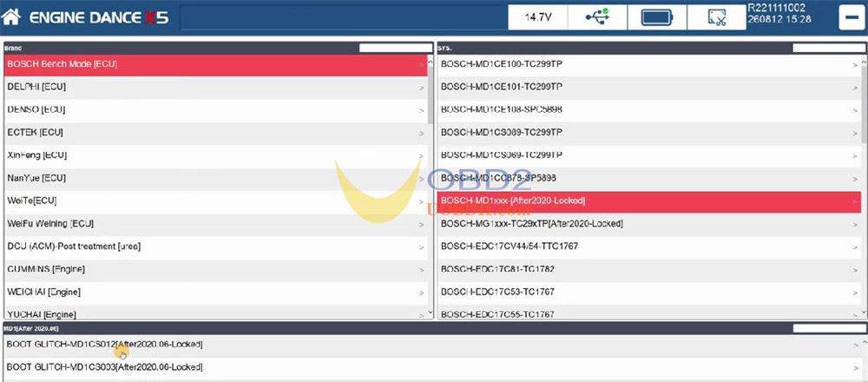Click the Brand panel search field
Screen dimensions: 868x382
395,48
